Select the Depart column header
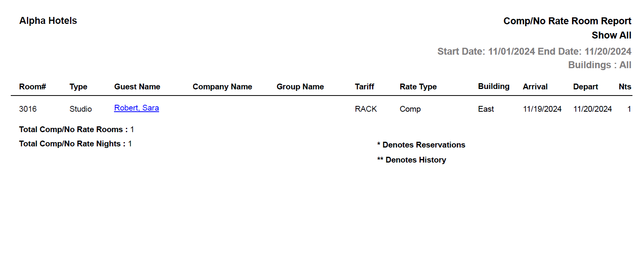The width and height of the screenshot is (644, 265). click(585, 87)
